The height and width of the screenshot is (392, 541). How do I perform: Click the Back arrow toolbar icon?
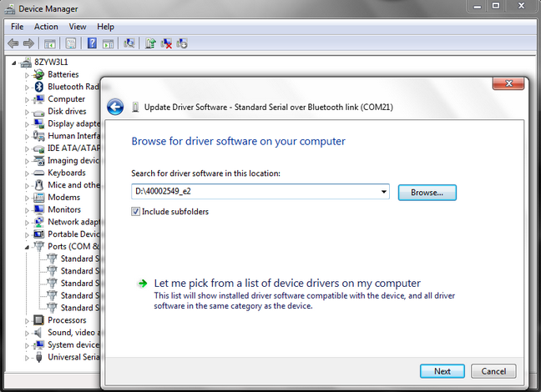(x=13, y=43)
